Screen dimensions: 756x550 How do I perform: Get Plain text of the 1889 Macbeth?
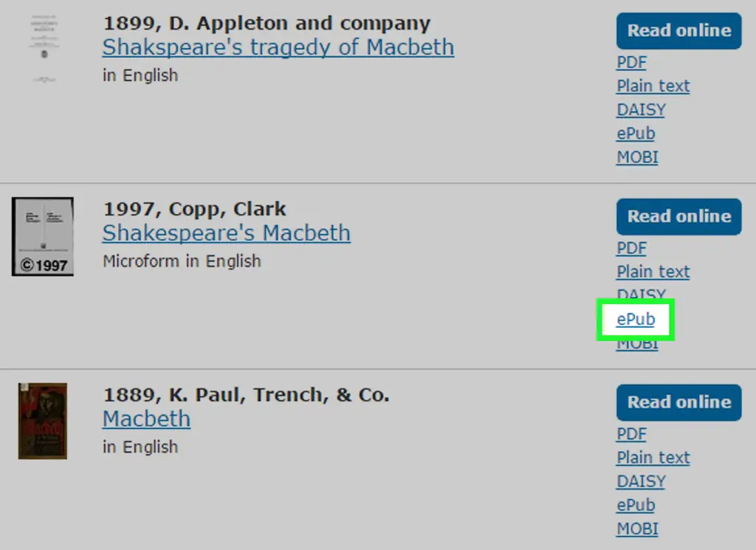653,458
